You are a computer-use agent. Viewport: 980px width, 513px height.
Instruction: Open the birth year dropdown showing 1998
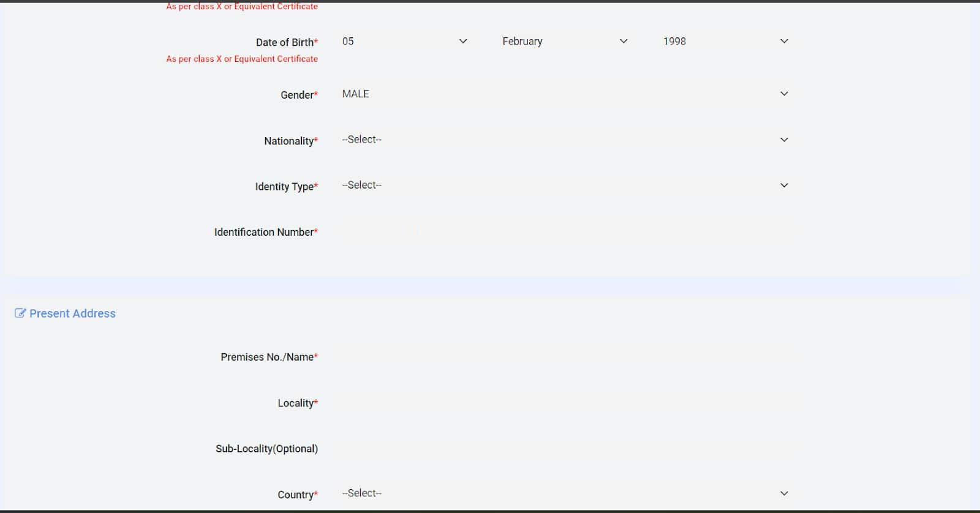pyautogui.click(x=725, y=41)
